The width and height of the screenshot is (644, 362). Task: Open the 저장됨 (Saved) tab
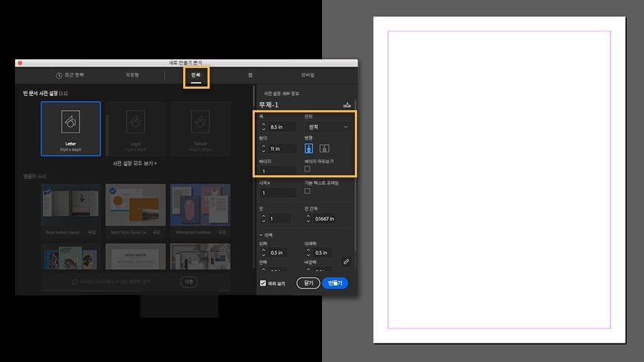pyautogui.click(x=132, y=75)
